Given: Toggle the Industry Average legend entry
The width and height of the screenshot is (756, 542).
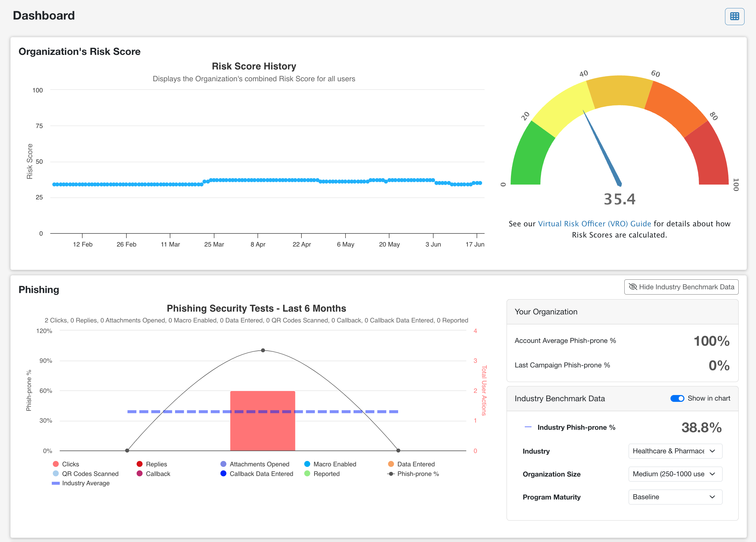Looking at the screenshot, I should [80, 483].
